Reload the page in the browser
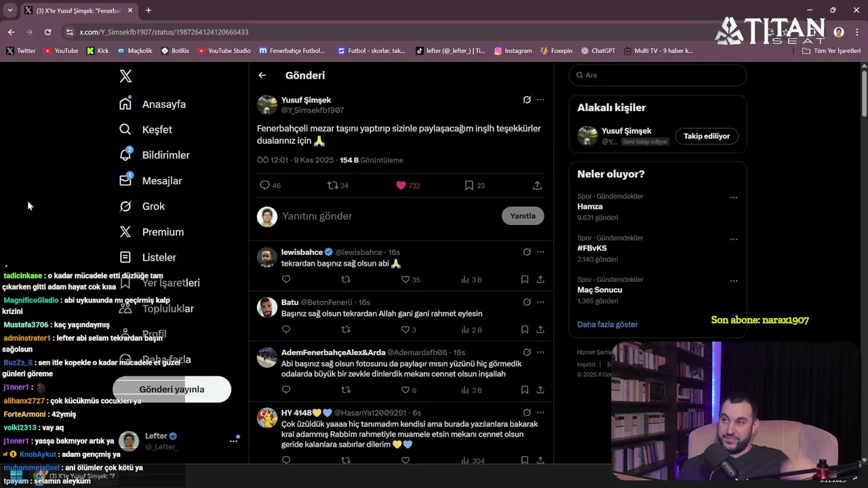Viewport: 868px width, 488px height. click(x=47, y=32)
